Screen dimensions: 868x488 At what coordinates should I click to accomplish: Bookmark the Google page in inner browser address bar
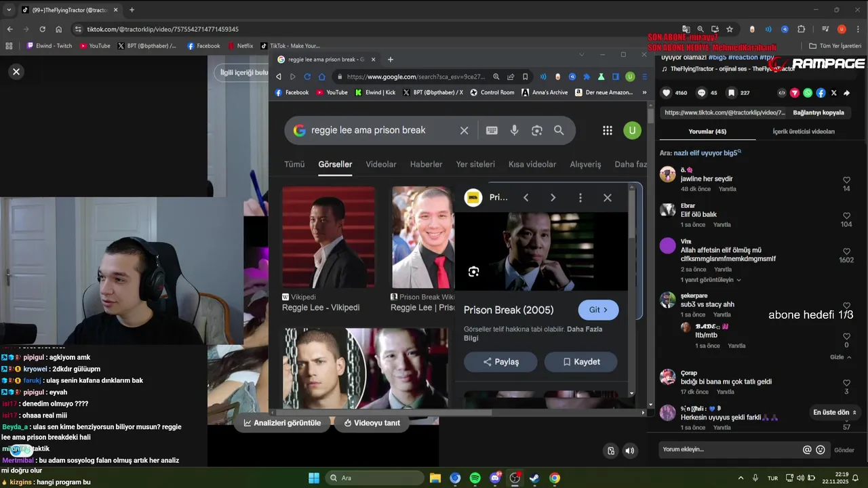point(525,77)
